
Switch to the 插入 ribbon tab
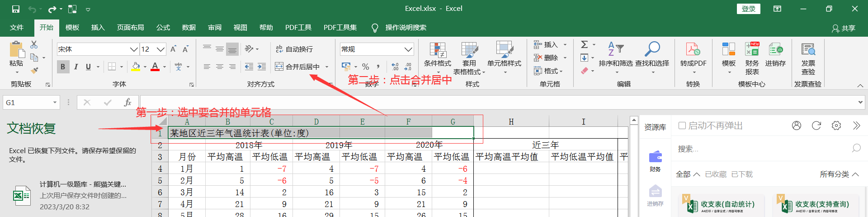[98, 28]
